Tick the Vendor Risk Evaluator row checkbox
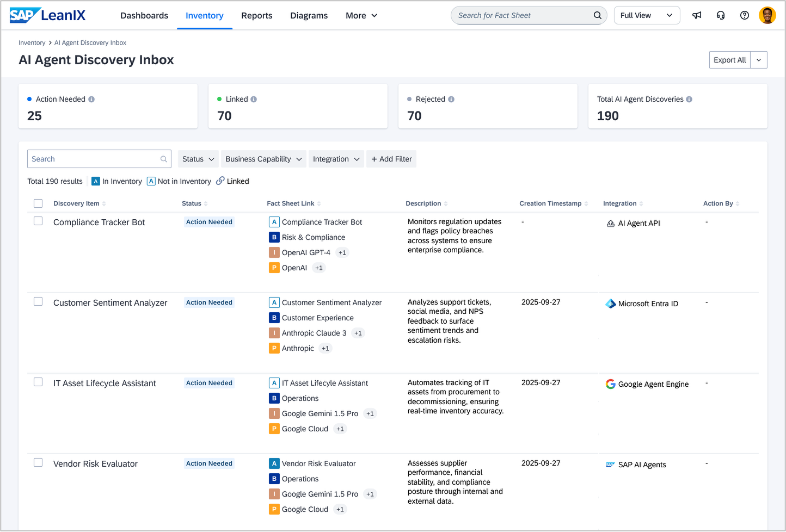This screenshot has width=786, height=532. pyautogui.click(x=38, y=462)
